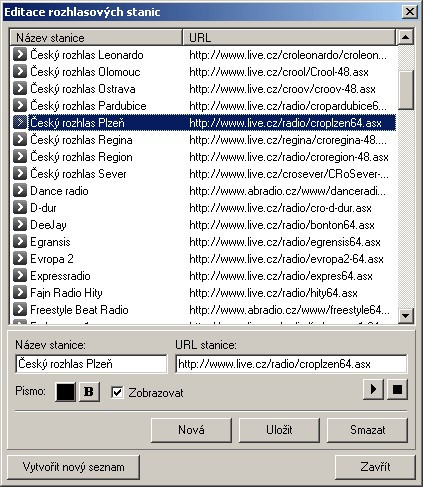Click the Uložit button
This screenshot has width=423, height=487.
279,430
